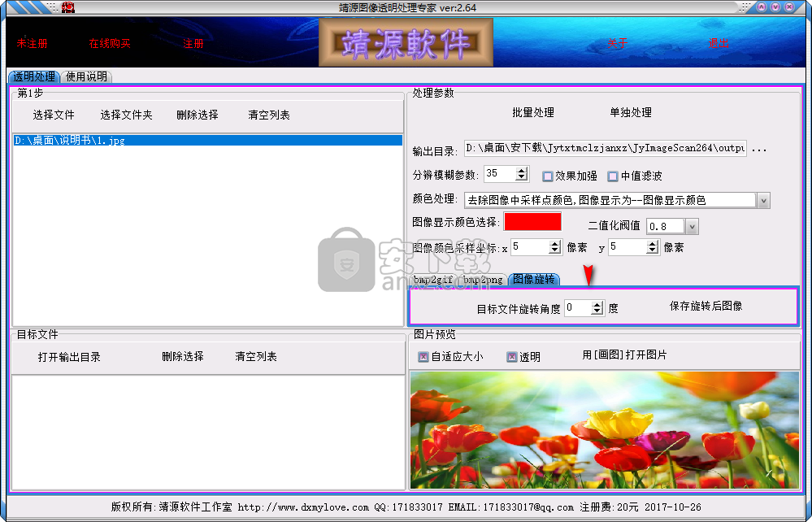The height and width of the screenshot is (522, 812).
Task: Click the 输出目录 path field
Action: point(605,149)
